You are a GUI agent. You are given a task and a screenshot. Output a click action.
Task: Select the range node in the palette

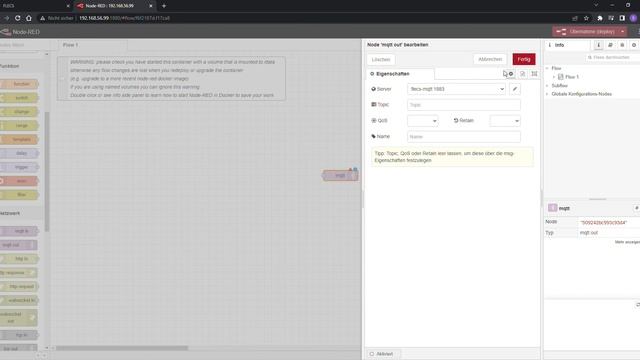tap(19, 126)
